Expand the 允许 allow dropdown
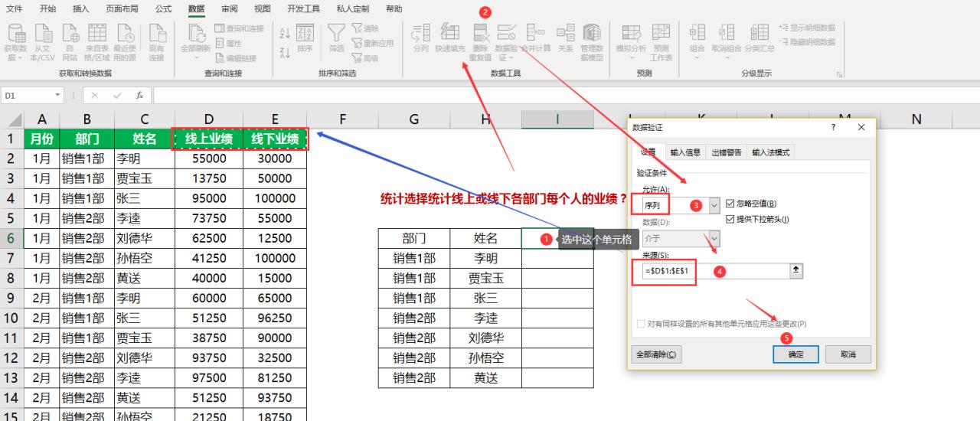 (x=715, y=205)
